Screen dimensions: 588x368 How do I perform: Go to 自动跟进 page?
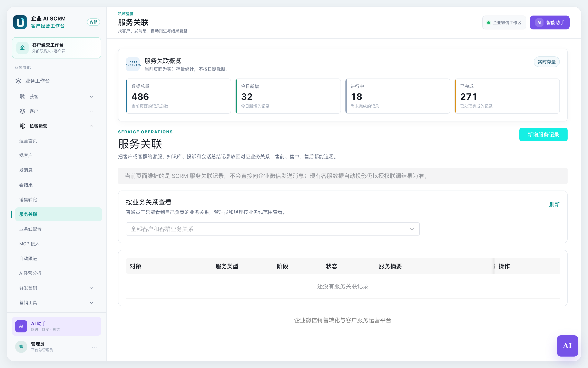coord(58,258)
